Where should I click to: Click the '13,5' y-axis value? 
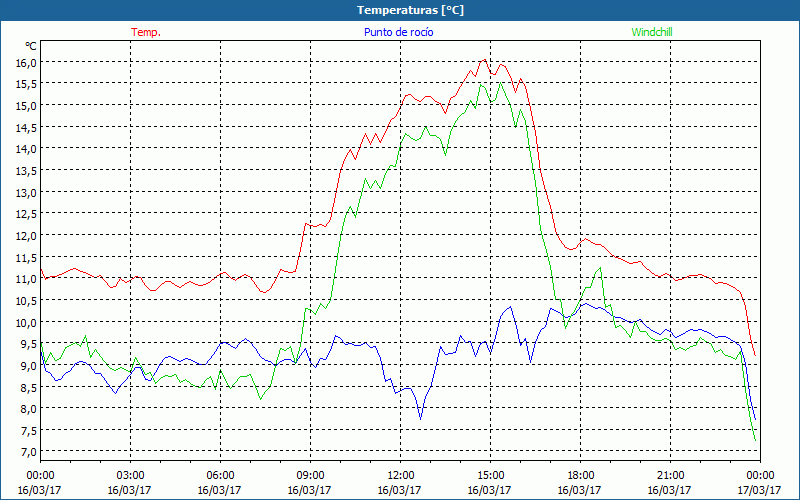click(26, 171)
